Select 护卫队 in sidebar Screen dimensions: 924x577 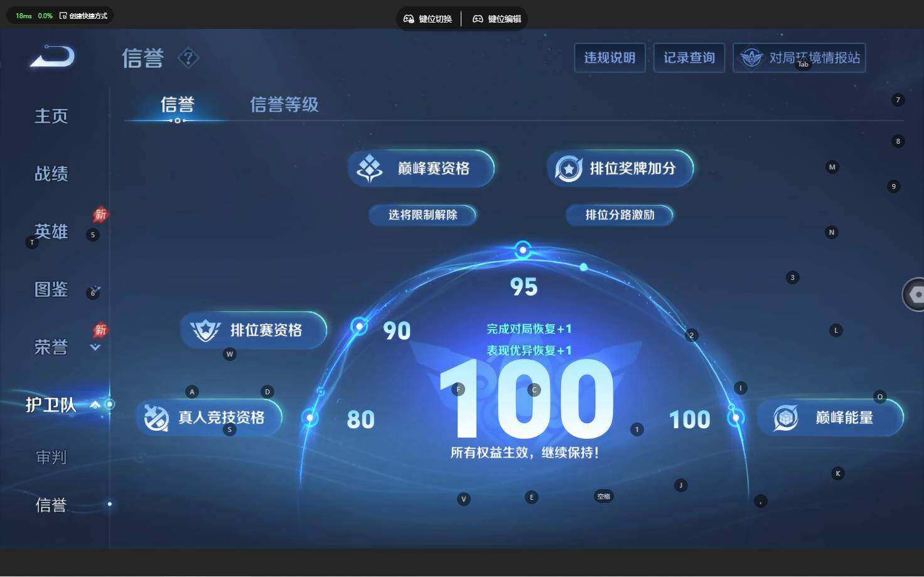pos(51,405)
